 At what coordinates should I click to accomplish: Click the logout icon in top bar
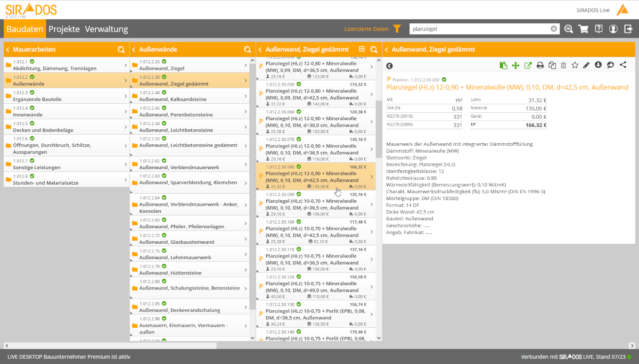coord(628,29)
